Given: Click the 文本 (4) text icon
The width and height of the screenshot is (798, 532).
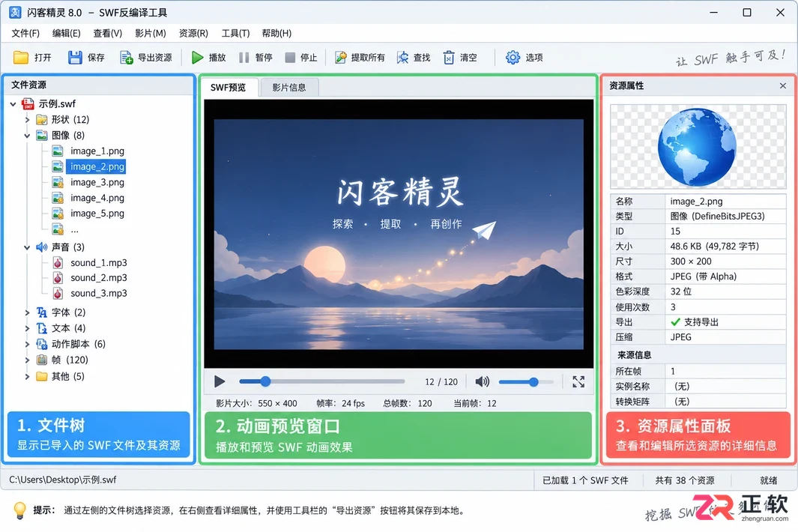Looking at the screenshot, I should click(42, 328).
